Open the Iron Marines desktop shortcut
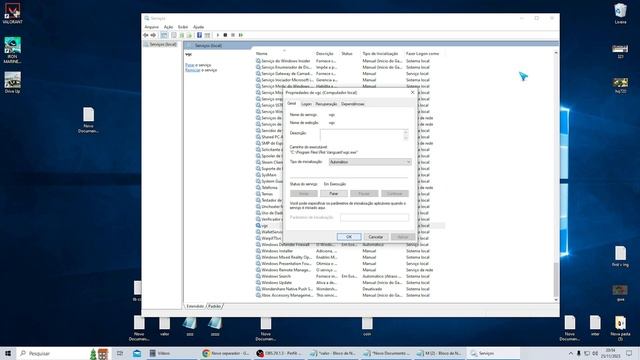This screenshot has height=360, width=640. click(x=12, y=50)
